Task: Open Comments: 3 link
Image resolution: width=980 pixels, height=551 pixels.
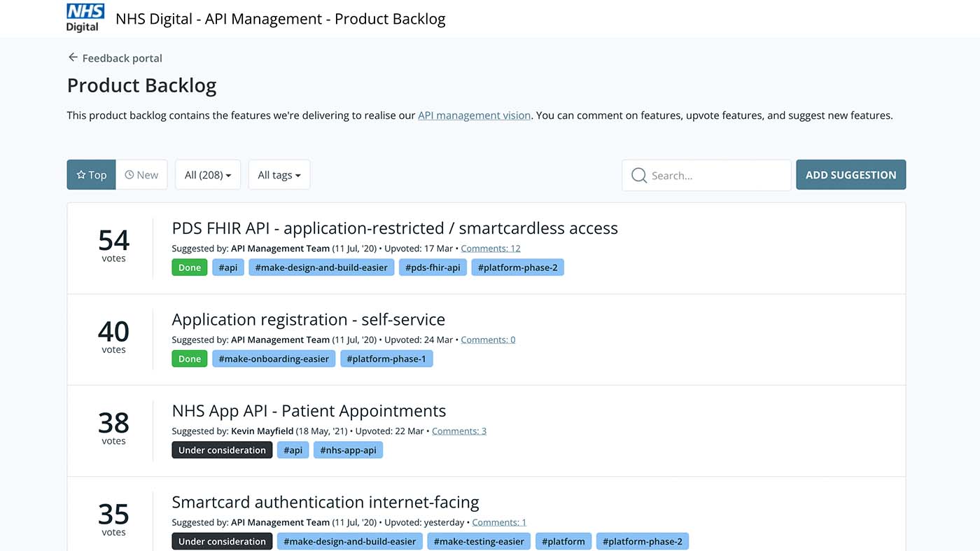Action: click(459, 431)
